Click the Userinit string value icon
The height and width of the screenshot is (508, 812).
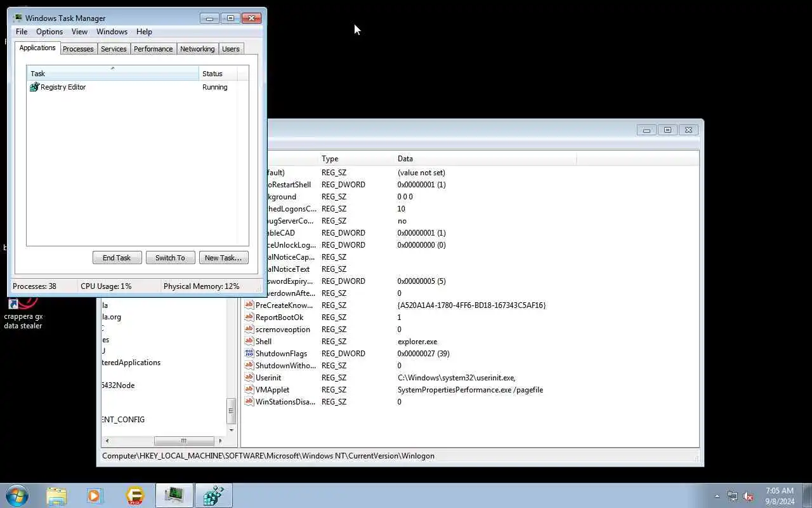click(249, 378)
